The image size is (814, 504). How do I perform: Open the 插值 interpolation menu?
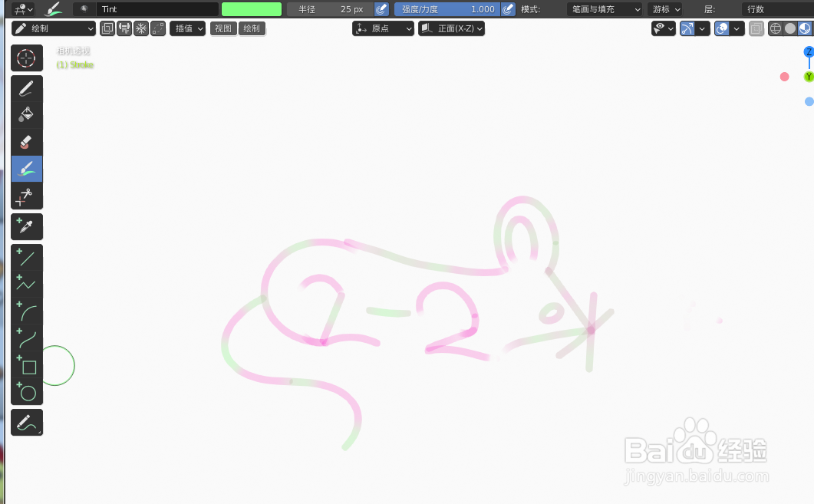(187, 28)
